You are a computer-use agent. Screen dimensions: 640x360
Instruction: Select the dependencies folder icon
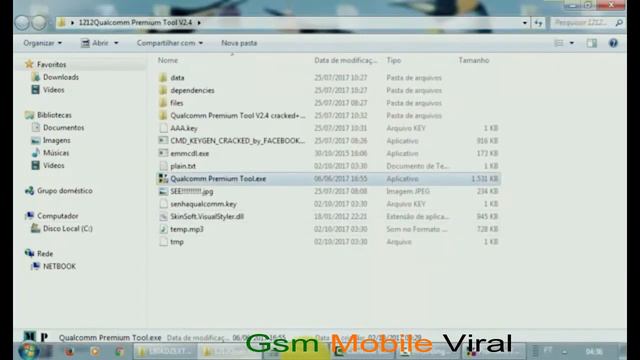click(163, 90)
